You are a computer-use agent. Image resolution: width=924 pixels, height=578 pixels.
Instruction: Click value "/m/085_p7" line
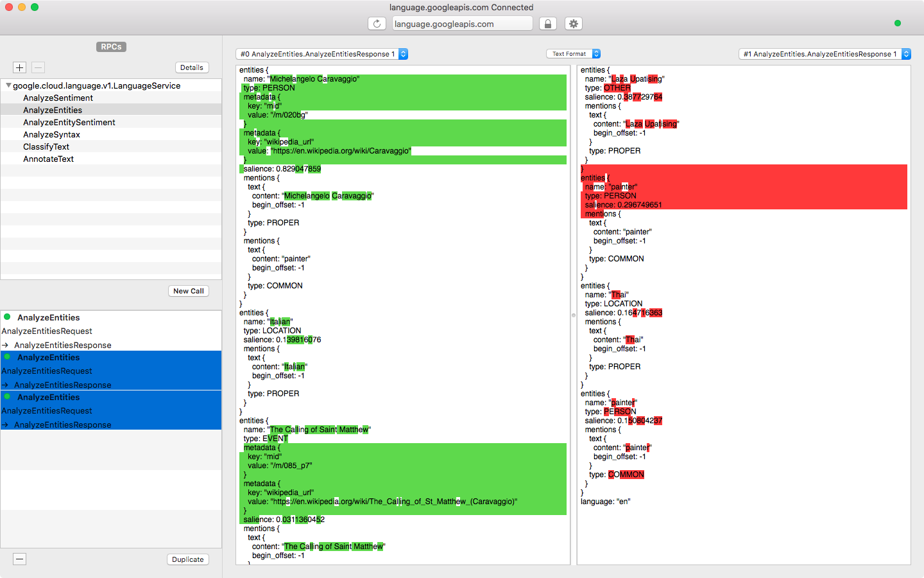tap(280, 466)
